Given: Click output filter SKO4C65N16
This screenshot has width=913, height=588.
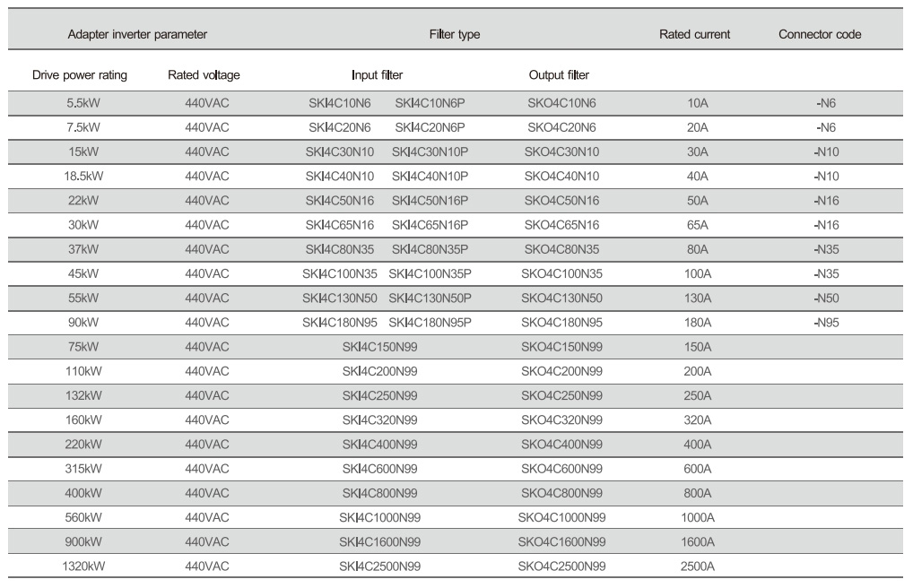Looking at the screenshot, I should (x=562, y=225).
